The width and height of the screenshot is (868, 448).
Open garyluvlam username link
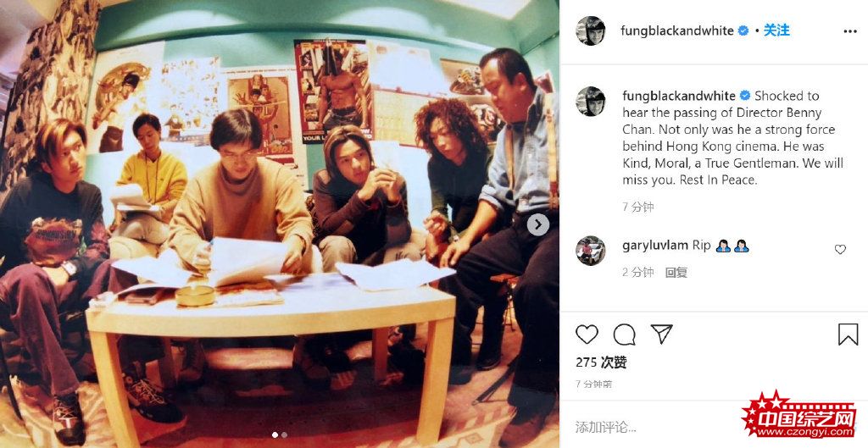click(655, 246)
